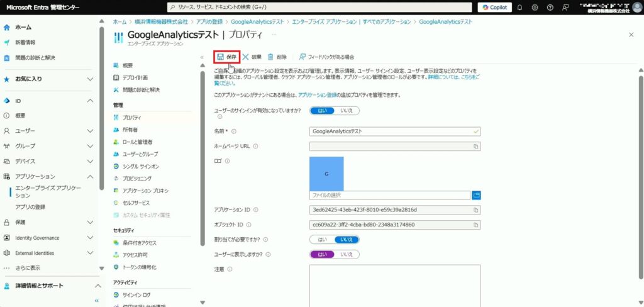Set ユーザーに表示しますか to はい

pyautogui.click(x=323, y=254)
